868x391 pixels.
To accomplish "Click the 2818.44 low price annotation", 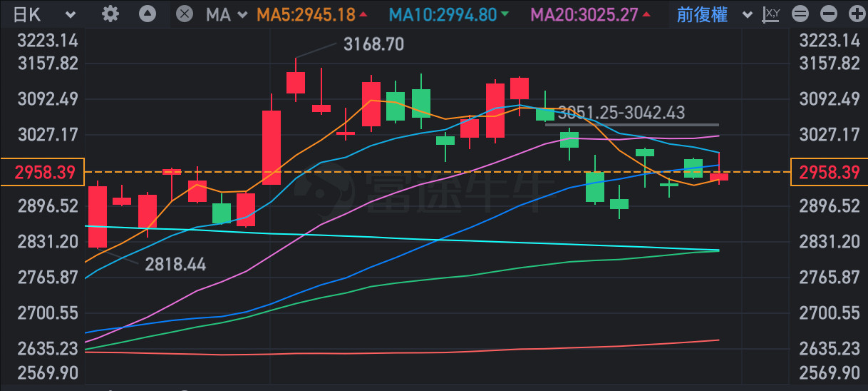I will pyautogui.click(x=175, y=265).
